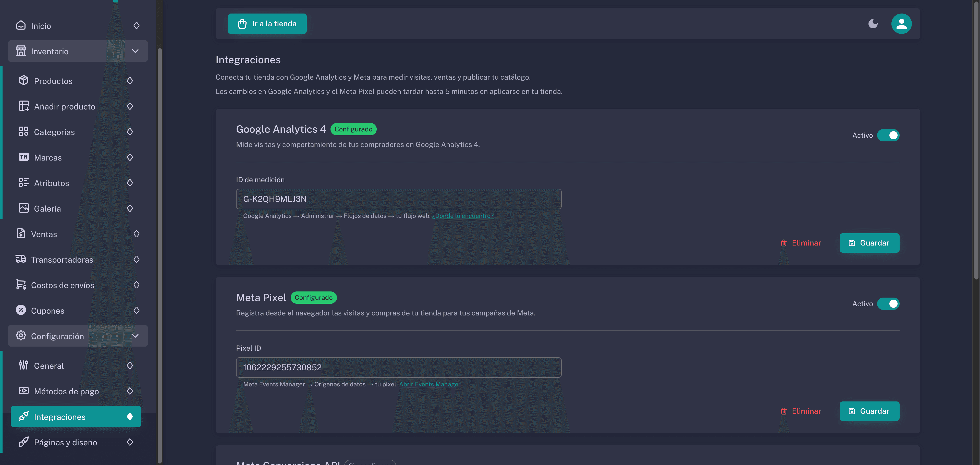Click the Costos de envíos cart icon
This screenshot has height=465, width=980.
pyautogui.click(x=21, y=285)
